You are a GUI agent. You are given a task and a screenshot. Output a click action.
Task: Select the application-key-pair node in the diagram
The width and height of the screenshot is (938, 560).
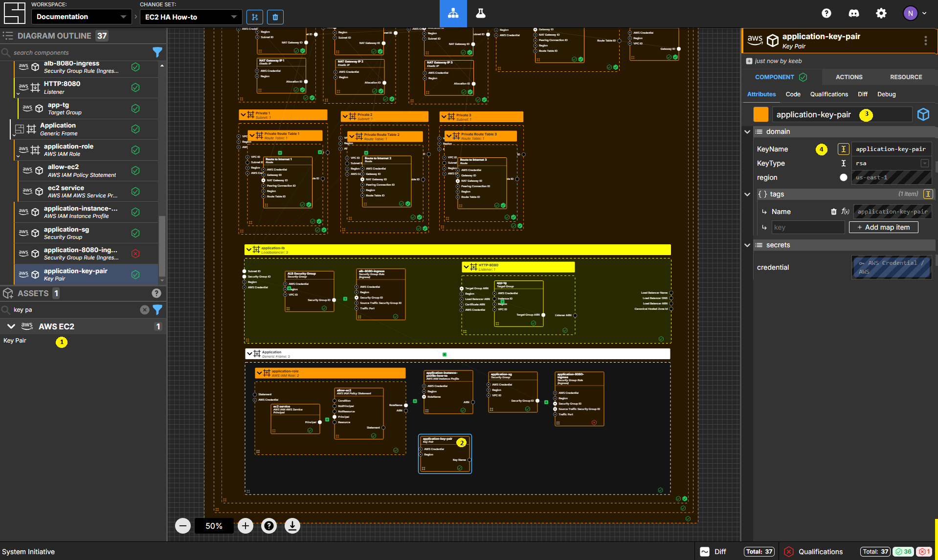pos(445,454)
